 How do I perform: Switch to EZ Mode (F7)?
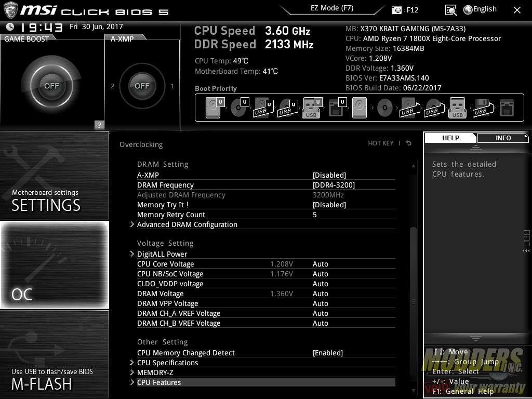332,8
